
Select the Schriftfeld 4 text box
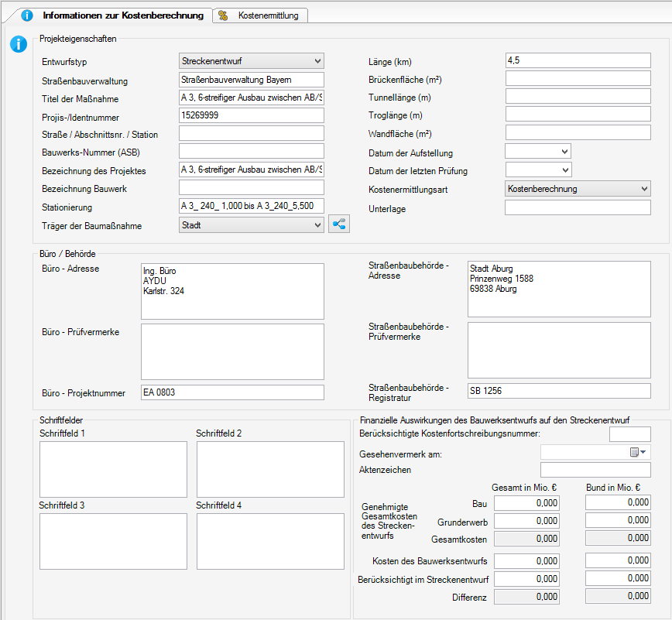270,542
